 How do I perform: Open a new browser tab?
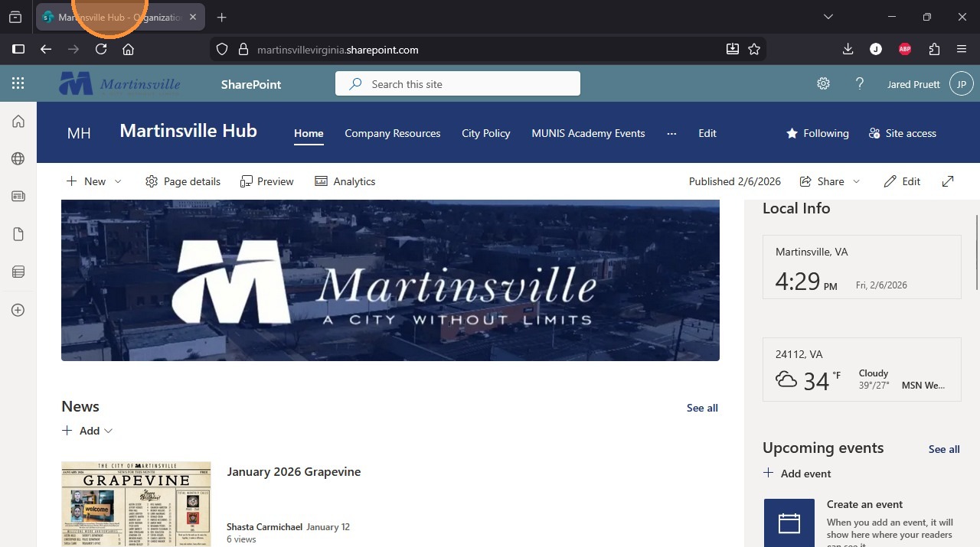coord(221,17)
